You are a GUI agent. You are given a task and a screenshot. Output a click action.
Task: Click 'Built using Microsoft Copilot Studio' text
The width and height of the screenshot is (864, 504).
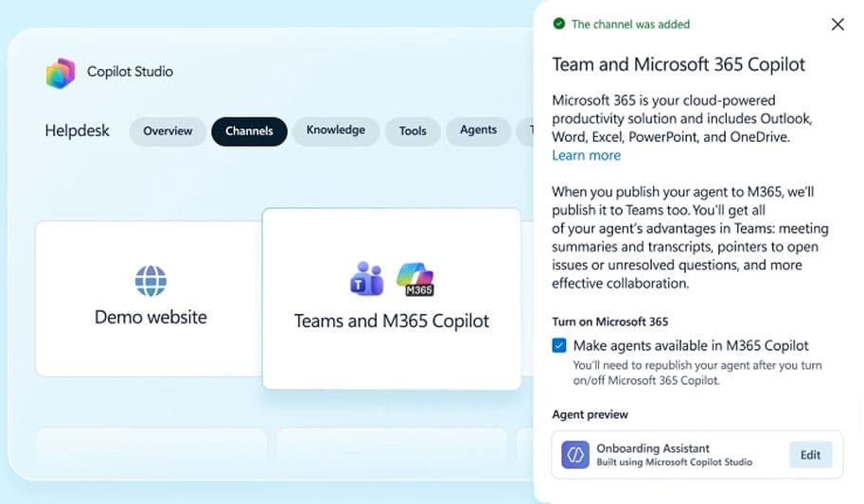tap(675, 462)
